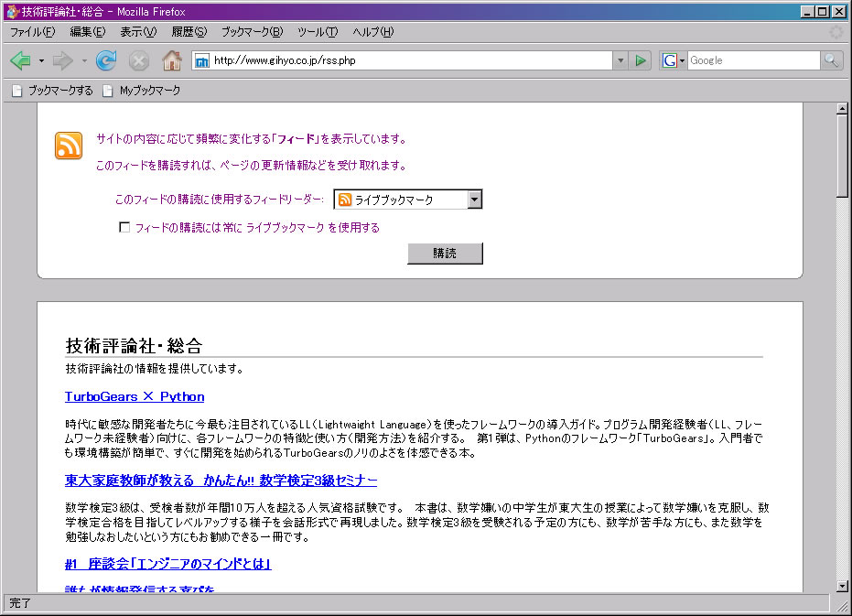Click the vertical scrollbar thumb
Viewport: 852px width, 616px height.
click(x=842, y=156)
